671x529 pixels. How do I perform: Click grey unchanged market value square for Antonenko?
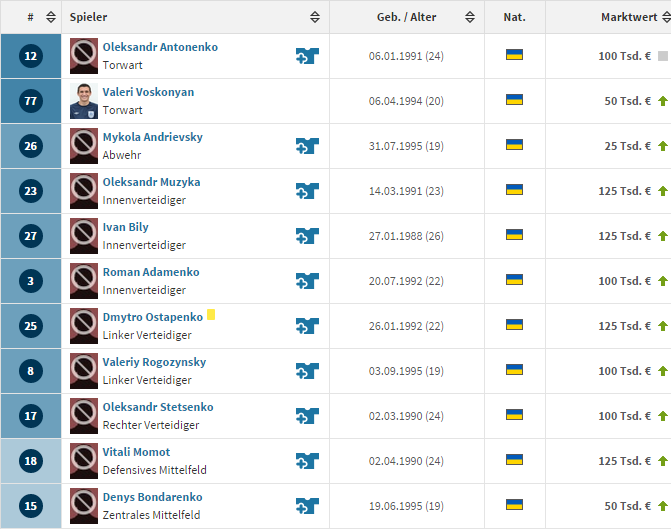(662, 56)
